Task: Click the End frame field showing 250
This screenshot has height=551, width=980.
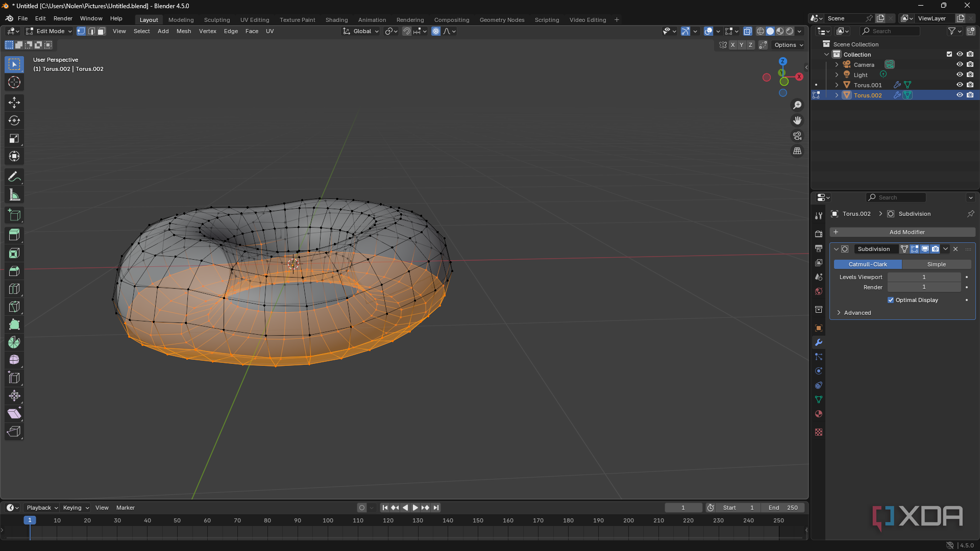Action: [x=783, y=508]
